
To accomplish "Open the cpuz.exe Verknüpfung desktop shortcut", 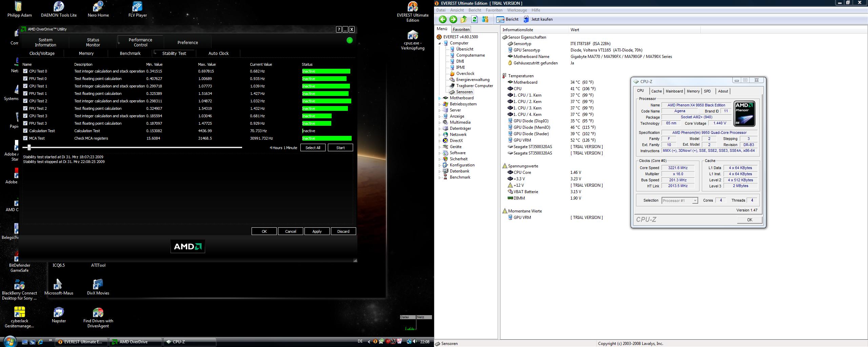I will [x=413, y=40].
